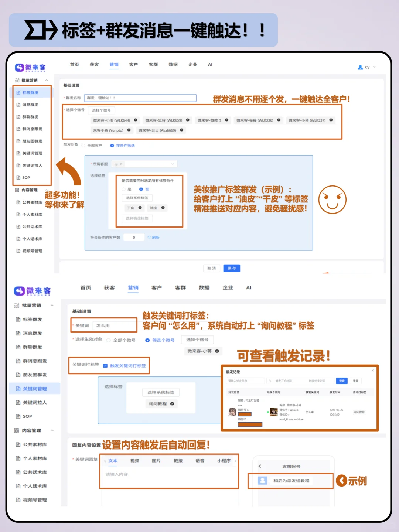This screenshot has width=399, height=532.
Task: Open the 所属客服 dropdown
Action: [x=155, y=164]
